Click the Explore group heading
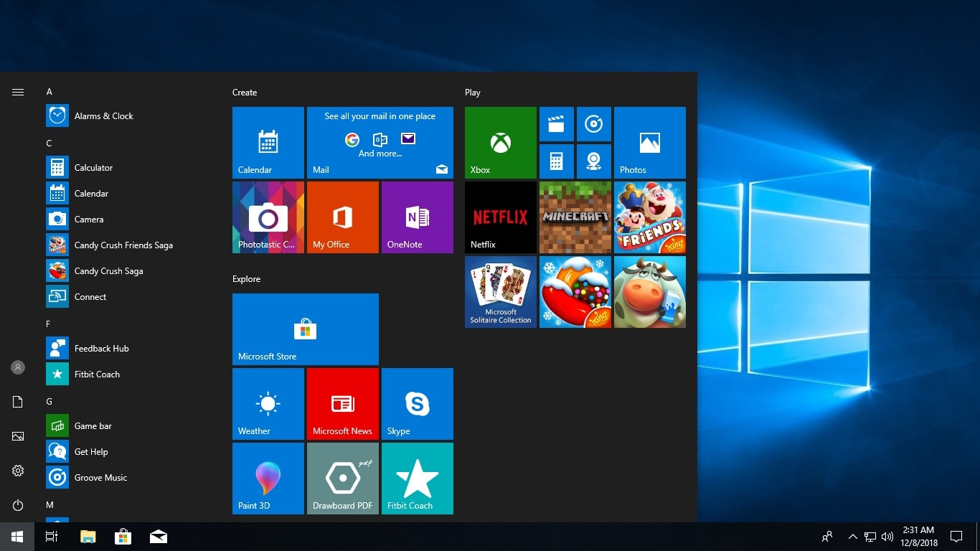 [x=246, y=279]
